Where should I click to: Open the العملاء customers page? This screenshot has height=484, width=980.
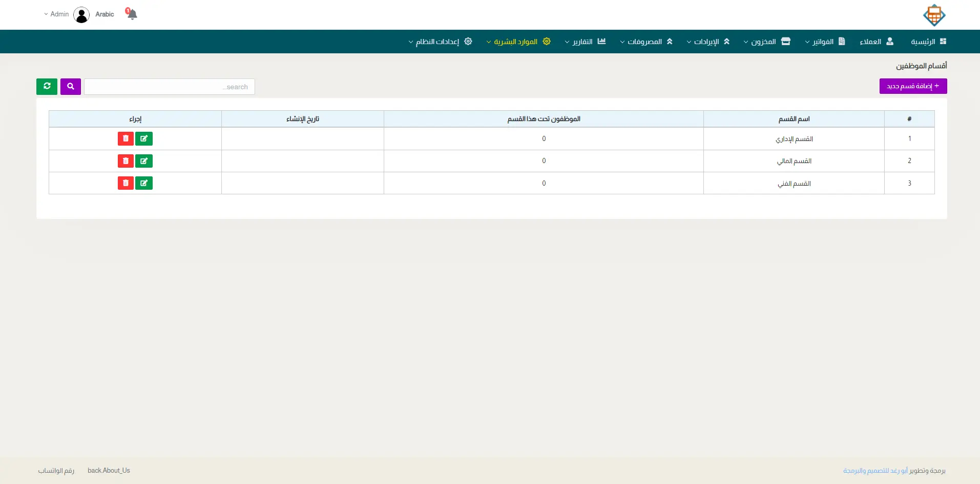(x=876, y=42)
